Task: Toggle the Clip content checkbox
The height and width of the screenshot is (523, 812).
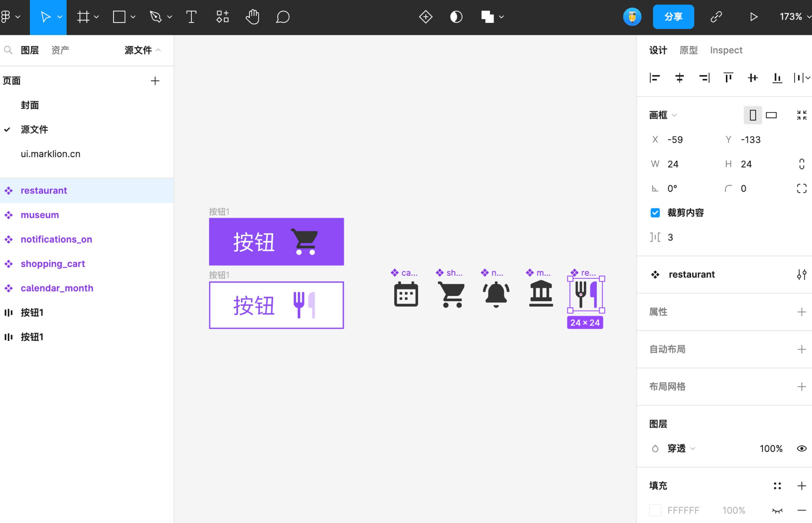Action: click(655, 213)
